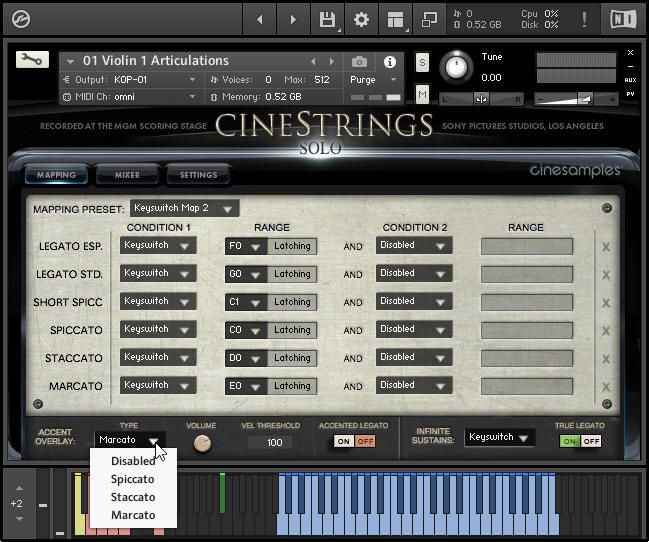Open the Purge dropdown menu
The height and width of the screenshot is (542, 649).
373,79
